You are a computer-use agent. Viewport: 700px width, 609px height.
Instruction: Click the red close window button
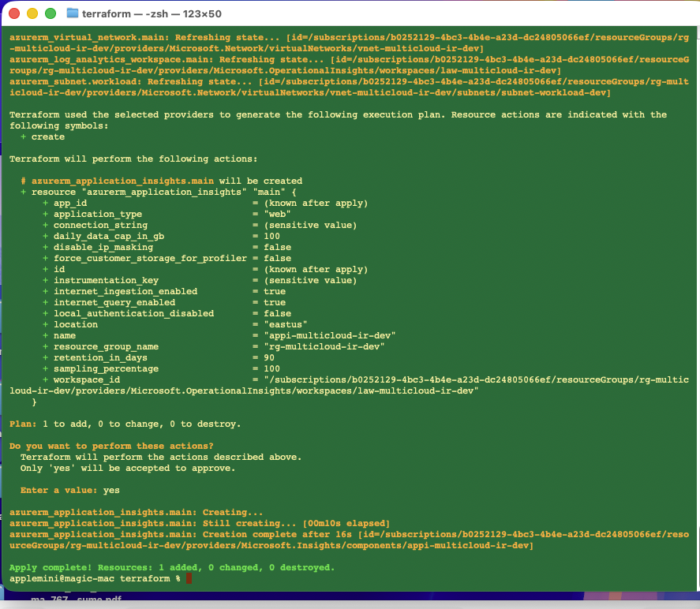point(14,13)
